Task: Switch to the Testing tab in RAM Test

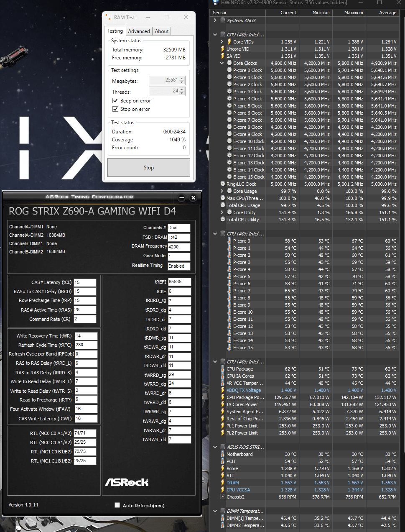Action: [115, 31]
